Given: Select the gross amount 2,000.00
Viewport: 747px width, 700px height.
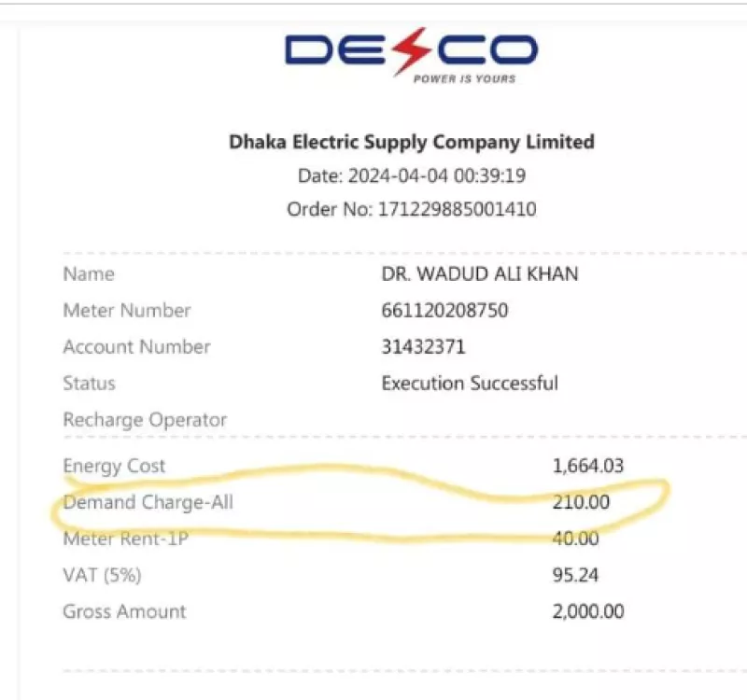Looking at the screenshot, I should pos(588,611).
